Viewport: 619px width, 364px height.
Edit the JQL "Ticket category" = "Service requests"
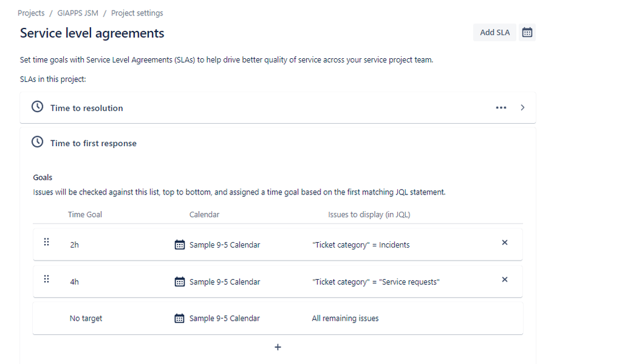click(x=376, y=282)
